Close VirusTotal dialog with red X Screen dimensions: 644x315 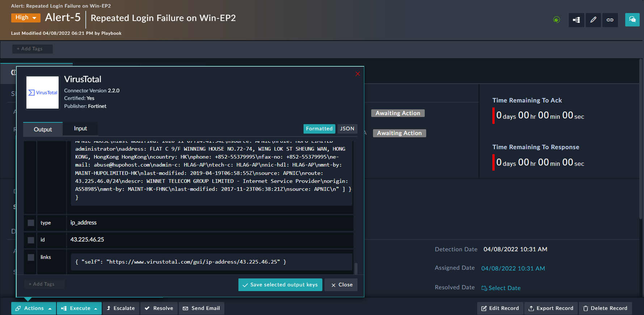[x=358, y=74]
